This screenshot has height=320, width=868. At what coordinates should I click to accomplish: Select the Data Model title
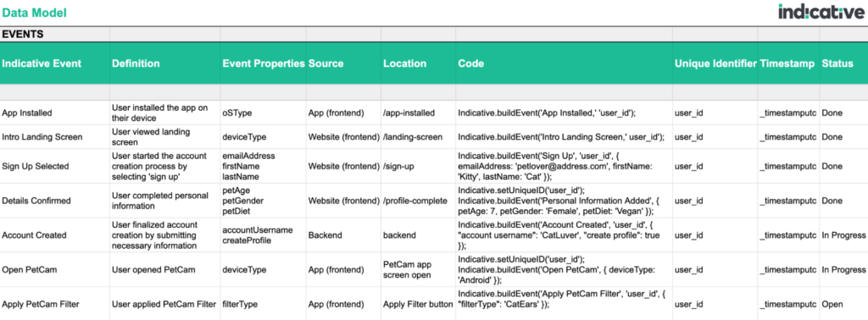coord(34,12)
